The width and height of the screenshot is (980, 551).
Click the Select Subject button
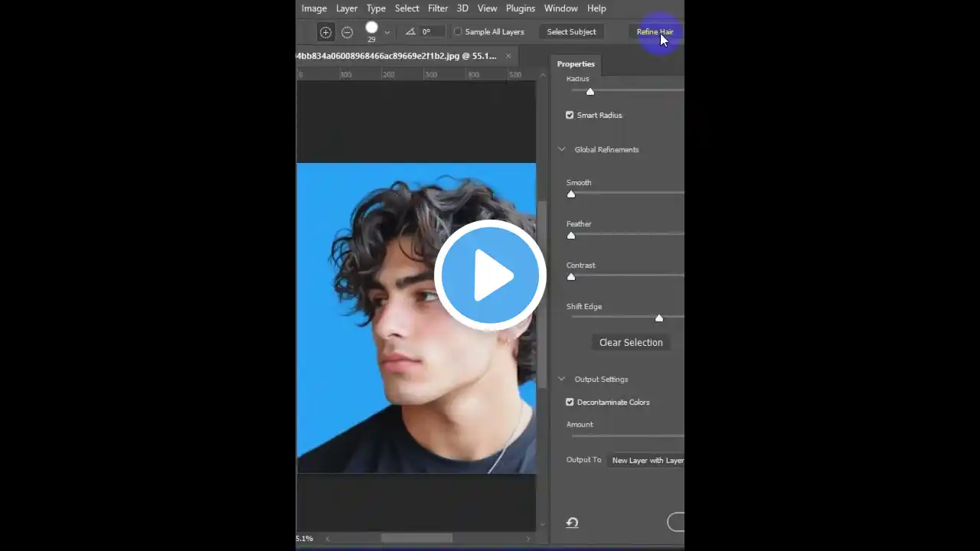click(571, 31)
